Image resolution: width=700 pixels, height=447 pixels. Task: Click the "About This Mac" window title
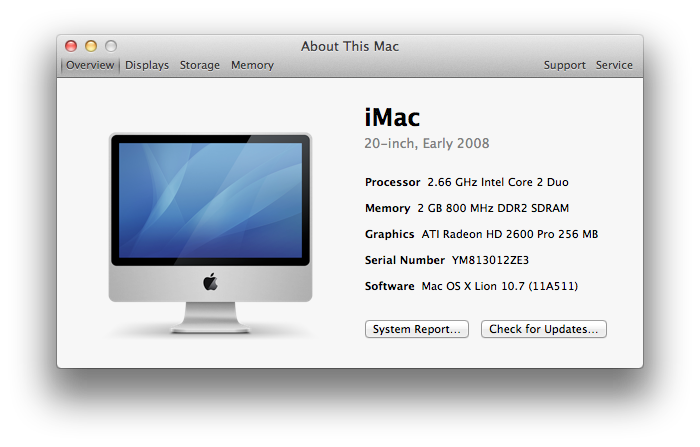click(350, 46)
